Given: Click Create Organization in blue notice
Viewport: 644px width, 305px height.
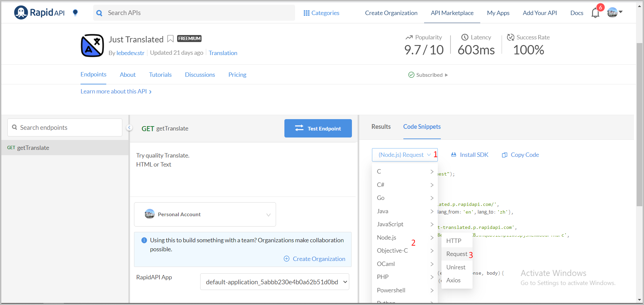Looking at the screenshot, I should click(319, 259).
